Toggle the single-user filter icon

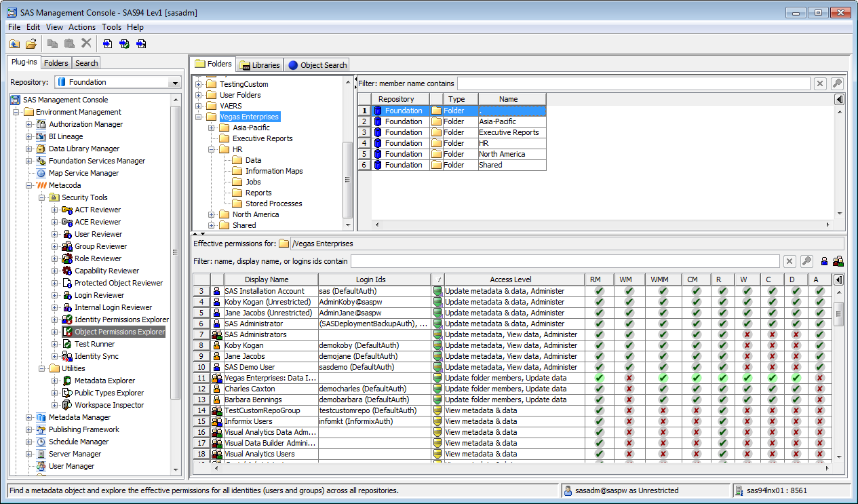(x=824, y=261)
